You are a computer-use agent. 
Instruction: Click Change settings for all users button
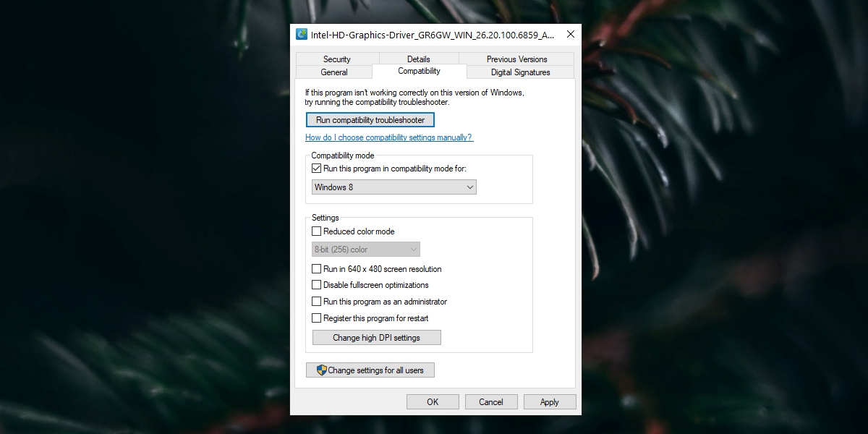370,370
